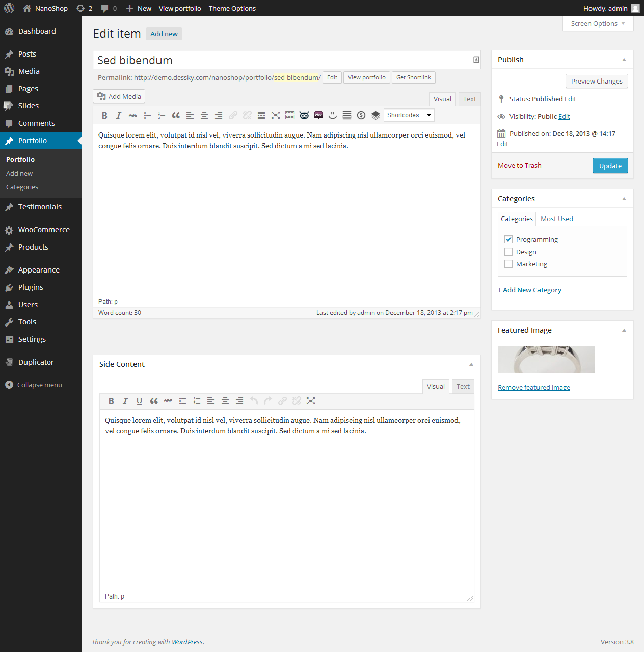
Task: Switch main editor to the Text tab
Action: point(469,99)
